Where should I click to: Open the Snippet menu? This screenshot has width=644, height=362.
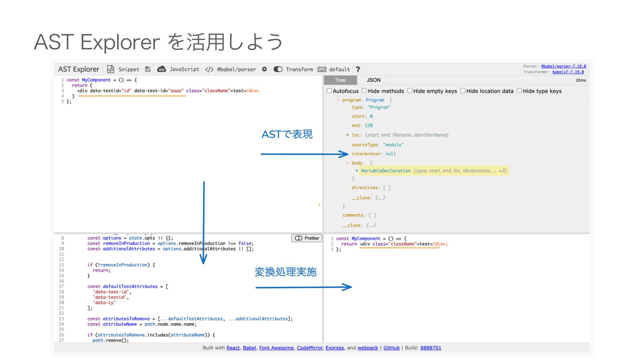(x=129, y=69)
